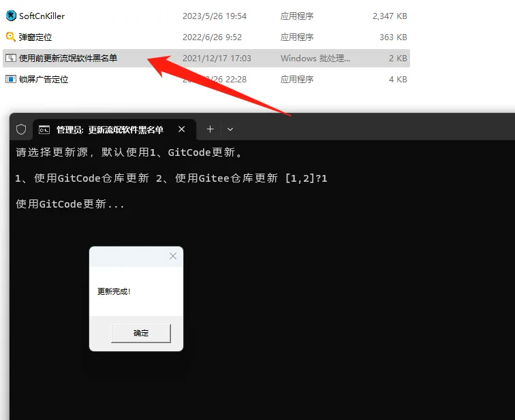Screen dimensions: 515x420
Task: Click the 更新完成! message text
Action: tap(114, 291)
